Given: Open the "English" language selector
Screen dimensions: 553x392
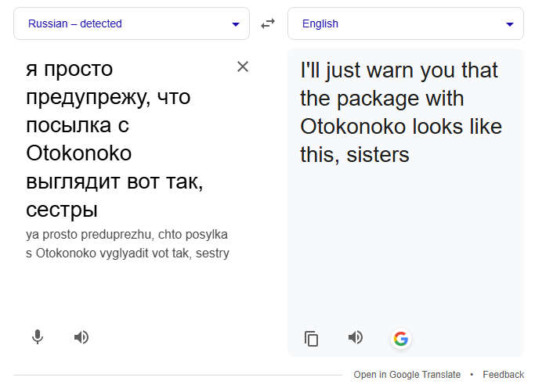Looking at the screenshot, I should click(320, 23).
